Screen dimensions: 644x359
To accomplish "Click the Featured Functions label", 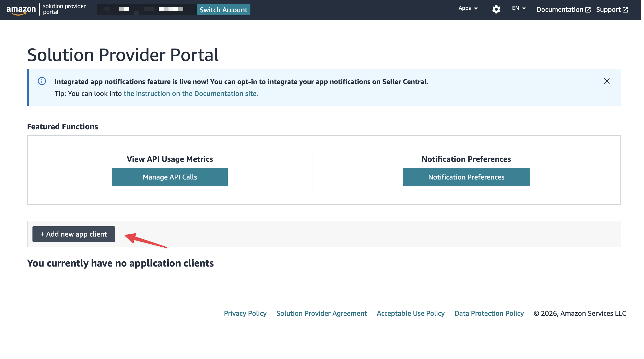I will (62, 127).
